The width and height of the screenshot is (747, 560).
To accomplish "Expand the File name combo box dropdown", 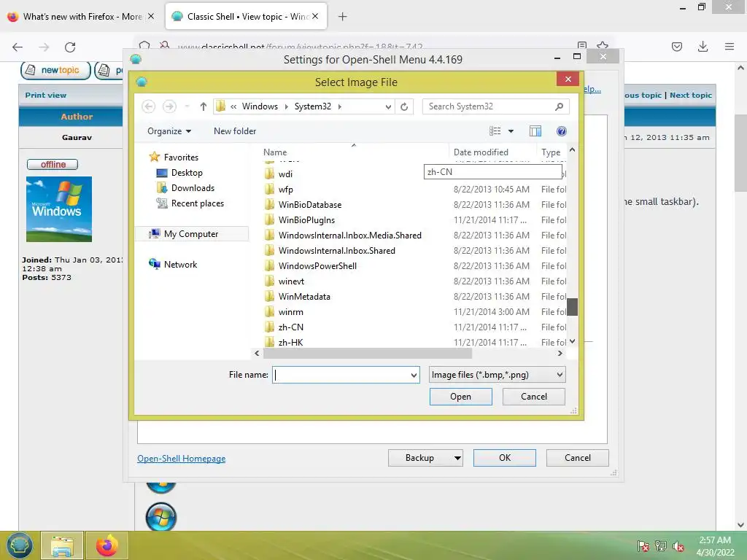I will pyautogui.click(x=414, y=376).
